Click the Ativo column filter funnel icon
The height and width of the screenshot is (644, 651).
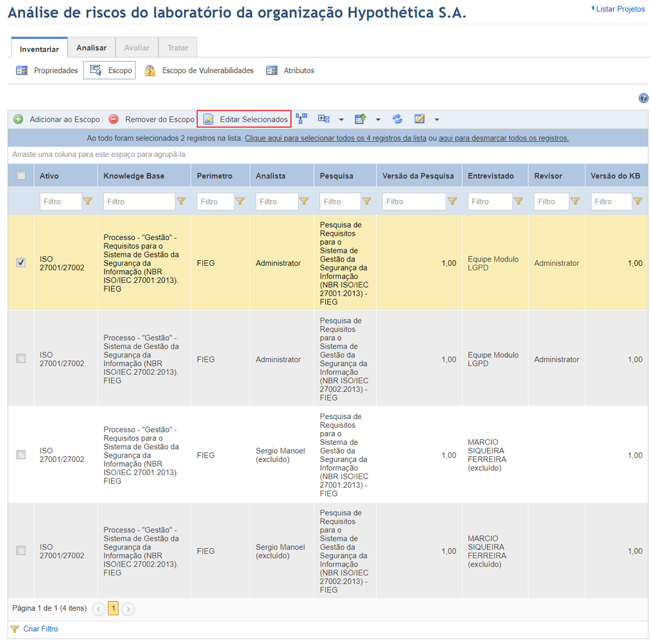tap(88, 202)
